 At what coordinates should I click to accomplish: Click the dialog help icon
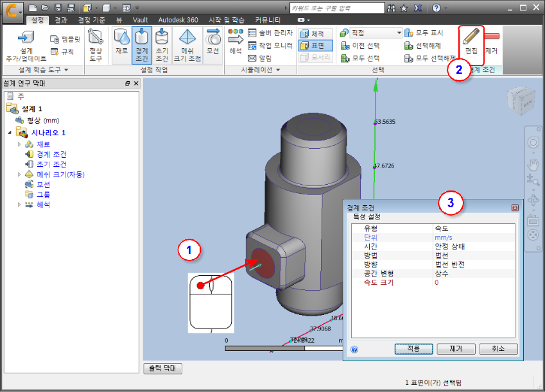click(x=354, y=349)
